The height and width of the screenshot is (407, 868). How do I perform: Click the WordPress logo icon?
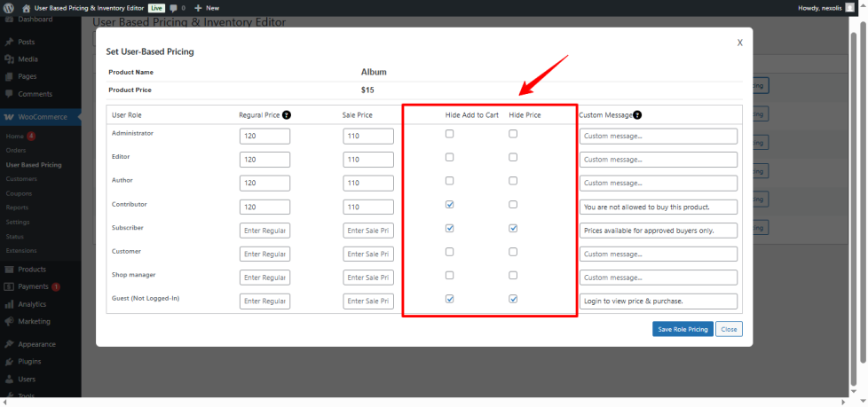9,8
